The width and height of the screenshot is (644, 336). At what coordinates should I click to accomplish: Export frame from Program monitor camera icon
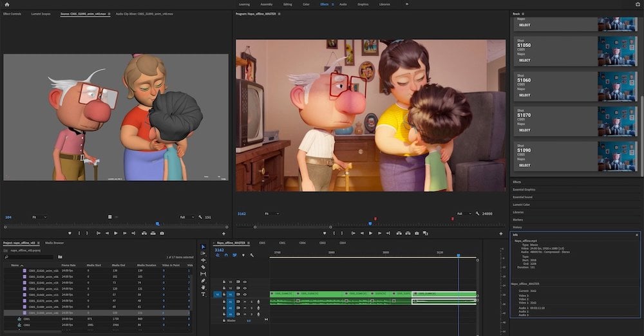click(417, 233)
